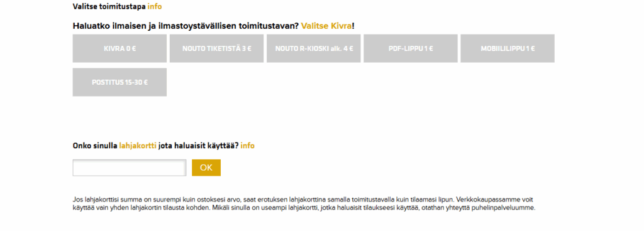This screenshot has height=231, width=644.
Task: Open info link beside Valitse toimitustapa
Action: point(155,6)
